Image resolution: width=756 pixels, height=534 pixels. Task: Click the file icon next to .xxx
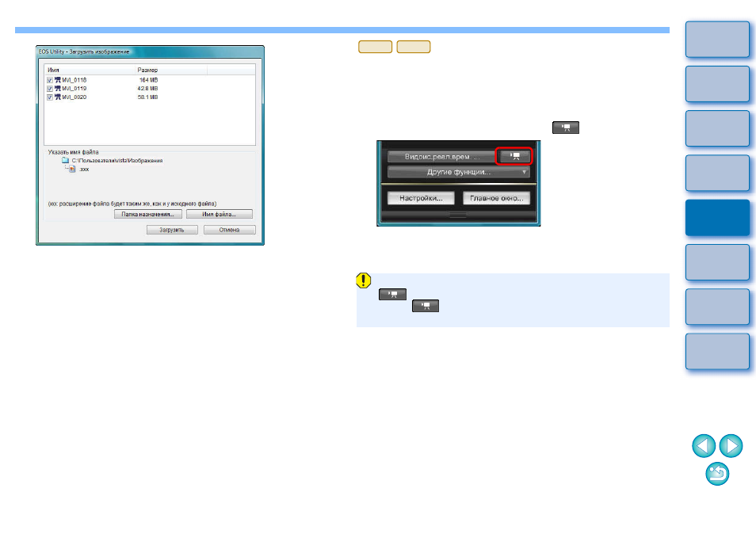pos(72,169)
